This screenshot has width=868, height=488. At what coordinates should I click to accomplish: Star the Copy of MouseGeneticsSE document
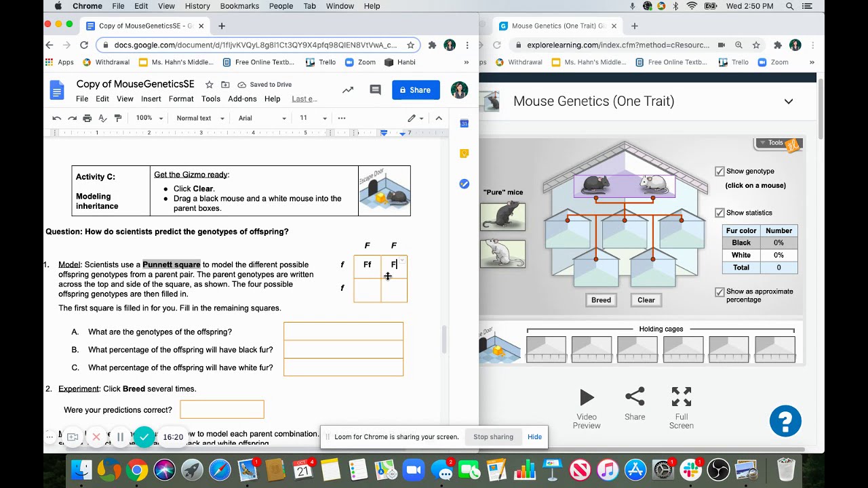(x=209, y=85)
